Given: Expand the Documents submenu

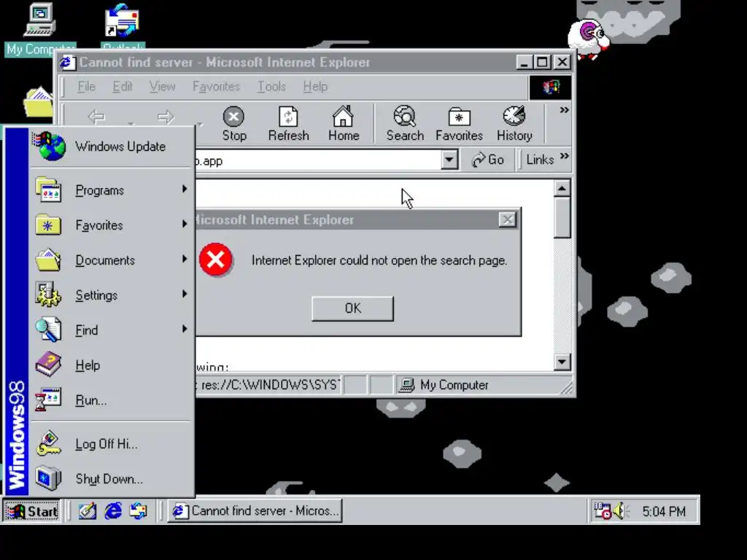Looking at the screenshot, I should tap(112, 260).
